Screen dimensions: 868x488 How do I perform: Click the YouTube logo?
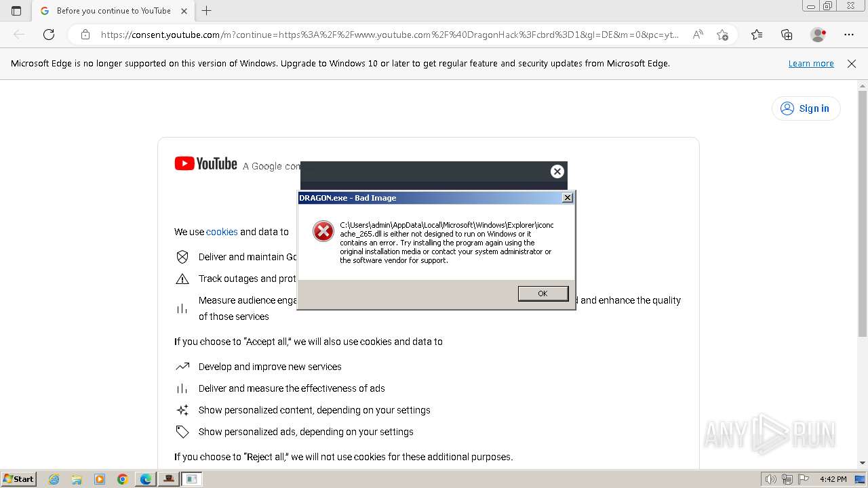pyautogui.click(x=205, y=163)
